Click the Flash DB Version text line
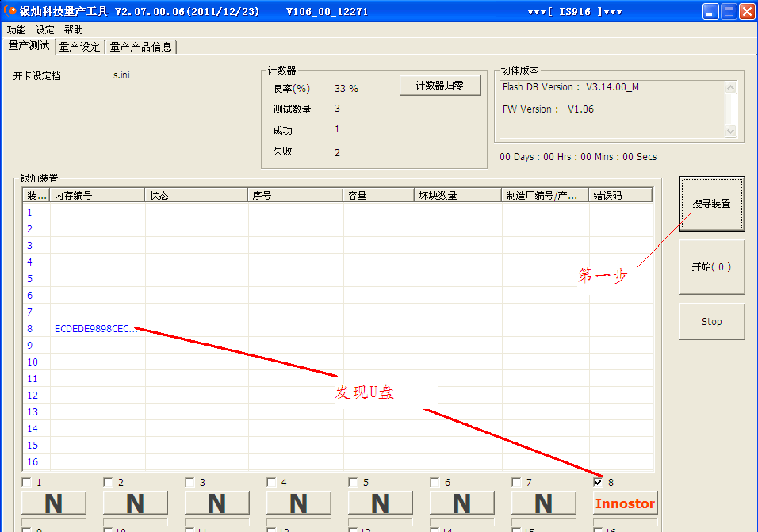Image resolution: width=758 pixels, height=532 pixels. [x=570, y=87]
